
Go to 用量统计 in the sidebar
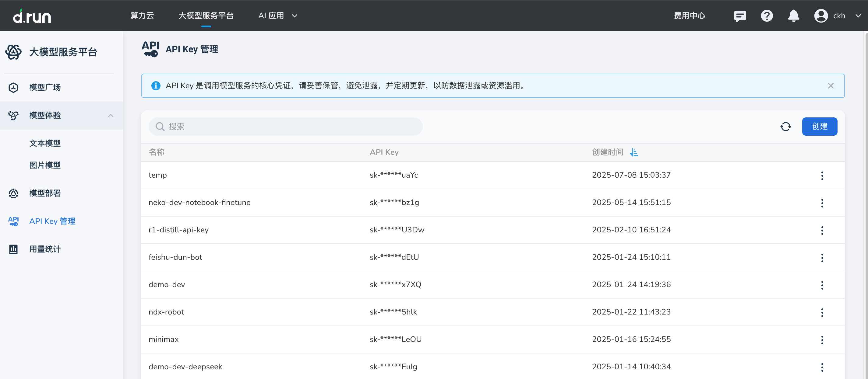click(x=45, y=249)
